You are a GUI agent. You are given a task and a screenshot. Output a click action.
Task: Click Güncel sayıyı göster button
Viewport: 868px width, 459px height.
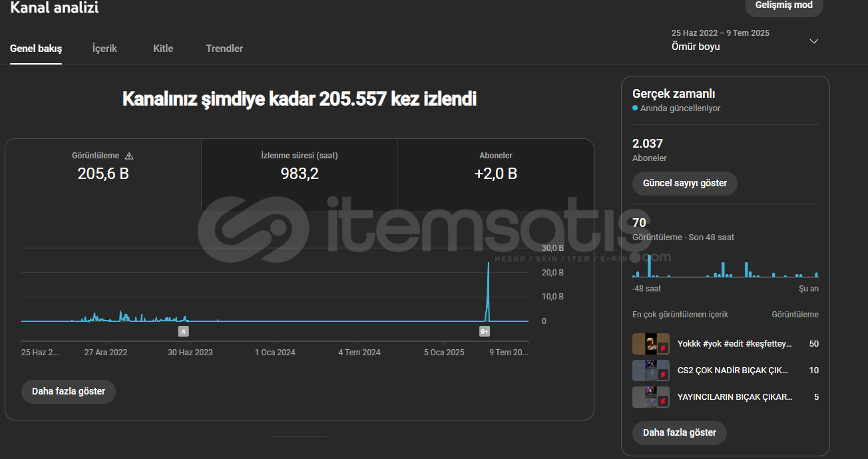tap(685, 183)
